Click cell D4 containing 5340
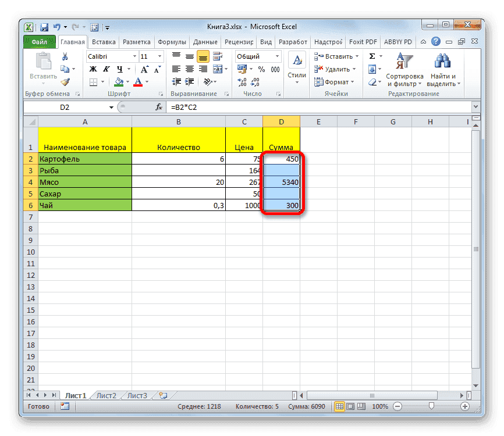 tap(281, 182)
